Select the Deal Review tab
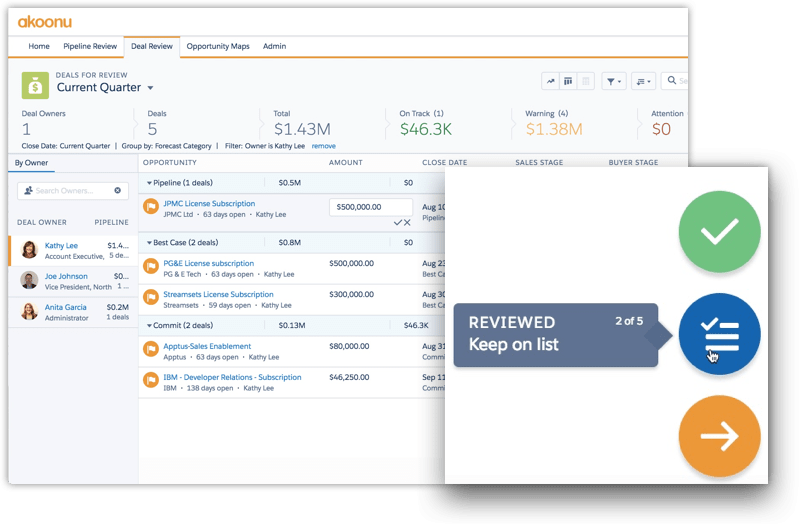The width and height of the screenshot is (799, 527). (152, 46)
